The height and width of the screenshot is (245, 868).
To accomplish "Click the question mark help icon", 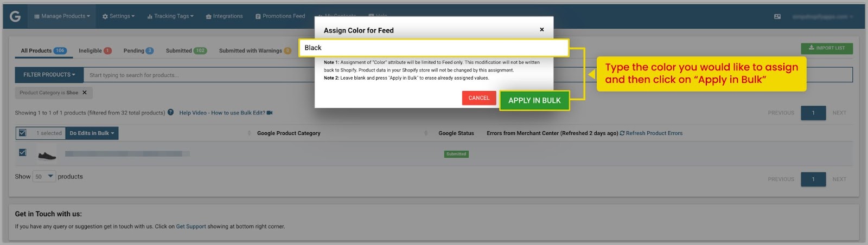I will pyautogui.click(x=171, y=113).
